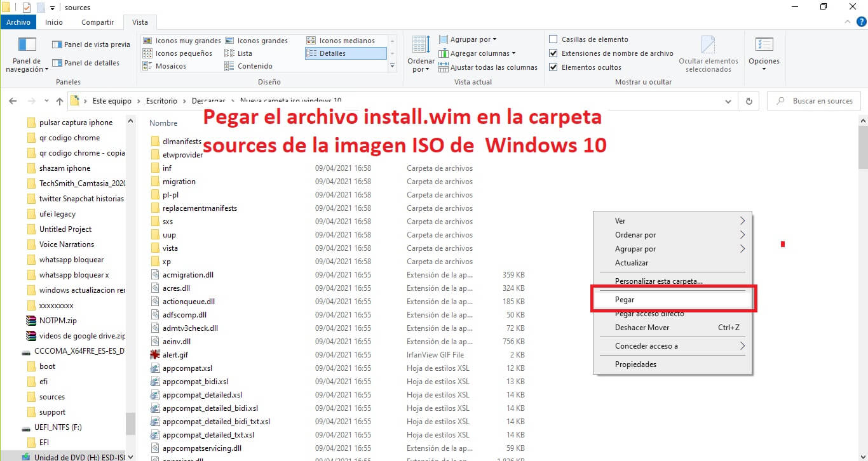Image resolution: width=868 pixels, height=461 pixels.
Task: Switch to the Inicio tab
Action: (54, 22)
